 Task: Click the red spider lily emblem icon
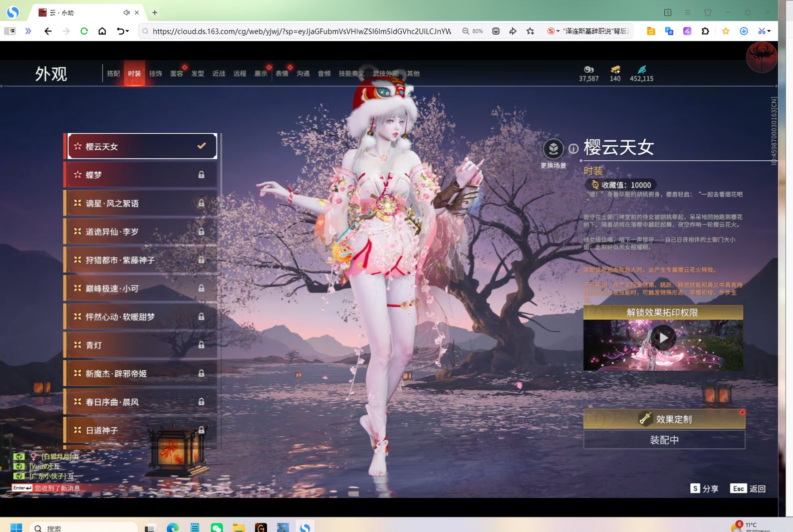(x=761, y=57)
